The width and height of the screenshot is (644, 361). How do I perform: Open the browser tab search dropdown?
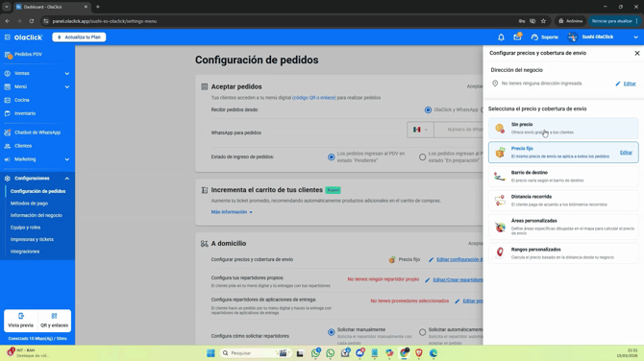(x=7, y=7)
